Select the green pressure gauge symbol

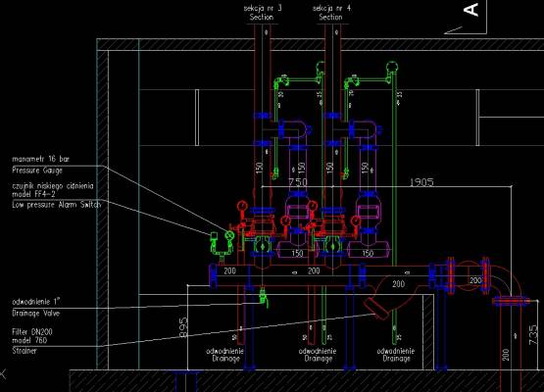click(229, 236)
